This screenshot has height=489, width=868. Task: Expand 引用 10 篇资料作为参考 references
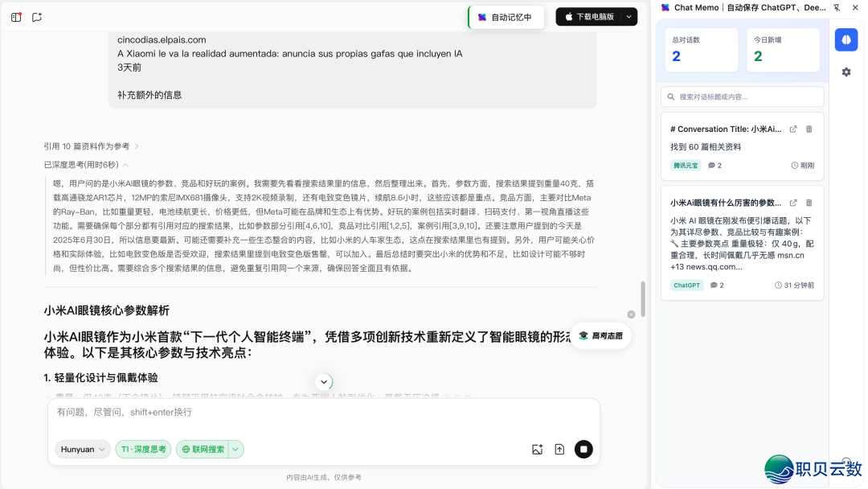92,146
